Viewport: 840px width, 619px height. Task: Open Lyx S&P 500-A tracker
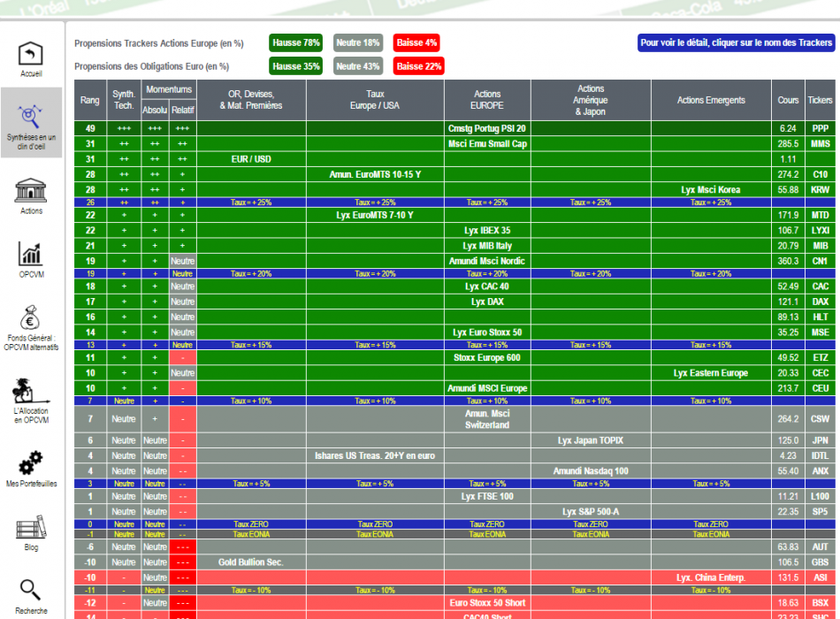point(591,512)
